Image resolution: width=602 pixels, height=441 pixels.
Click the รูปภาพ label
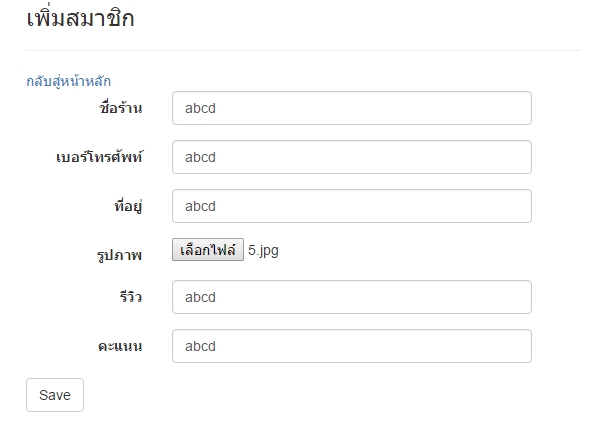119,256
